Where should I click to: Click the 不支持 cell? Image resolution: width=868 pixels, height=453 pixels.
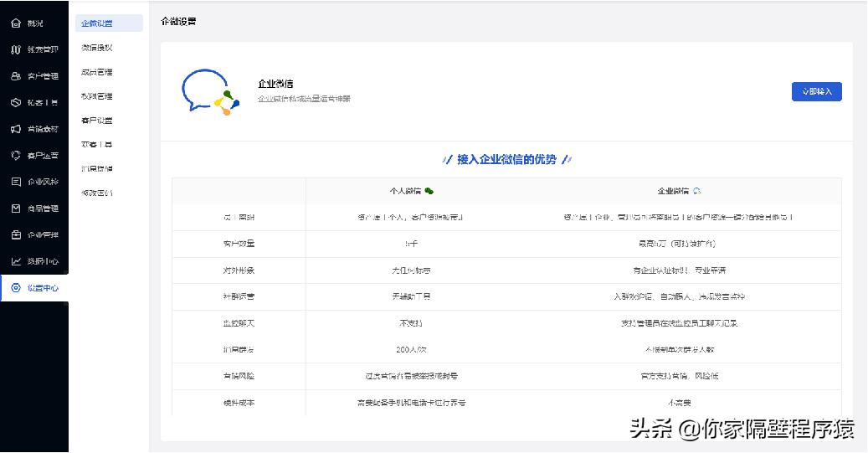tap(411, 323)
